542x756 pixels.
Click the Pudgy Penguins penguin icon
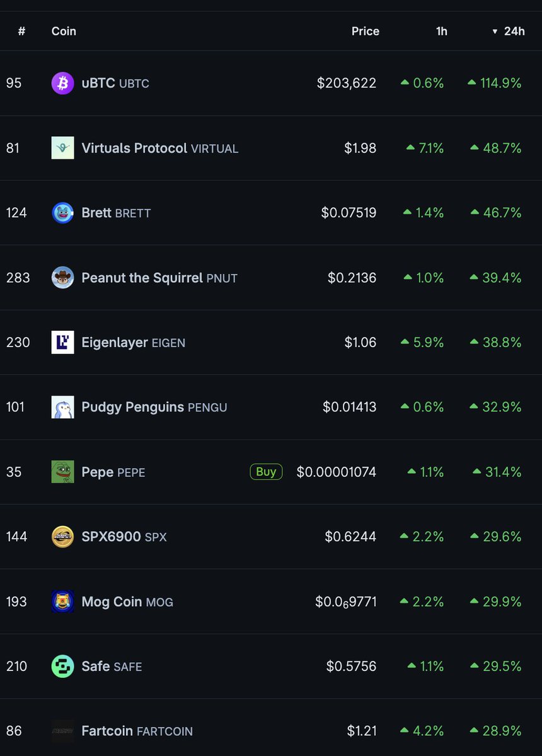tap(62, 407)
